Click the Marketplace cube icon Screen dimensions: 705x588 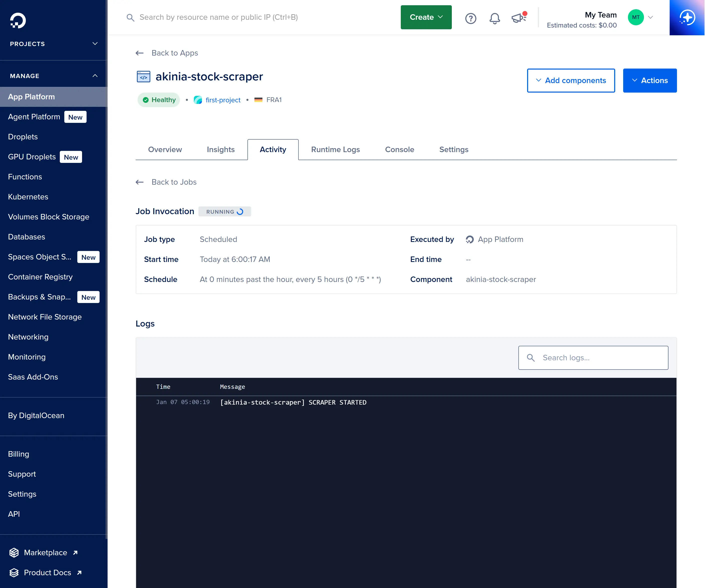[x=14, y=553]
